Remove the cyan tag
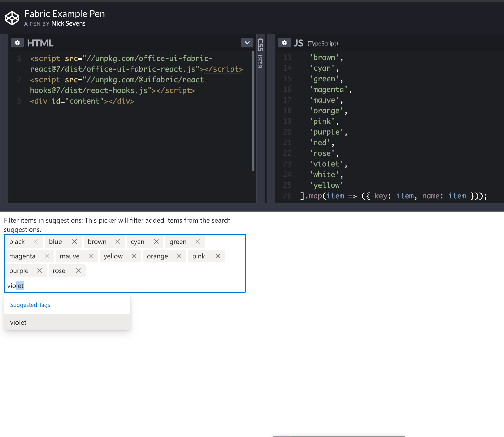504x437 pixels. pyautogui.click(x=156, y=241)
